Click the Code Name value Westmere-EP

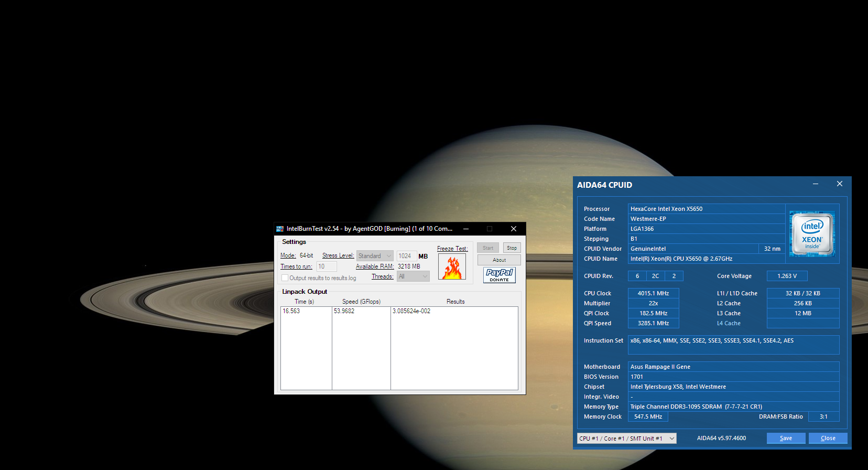coord(706,219)
